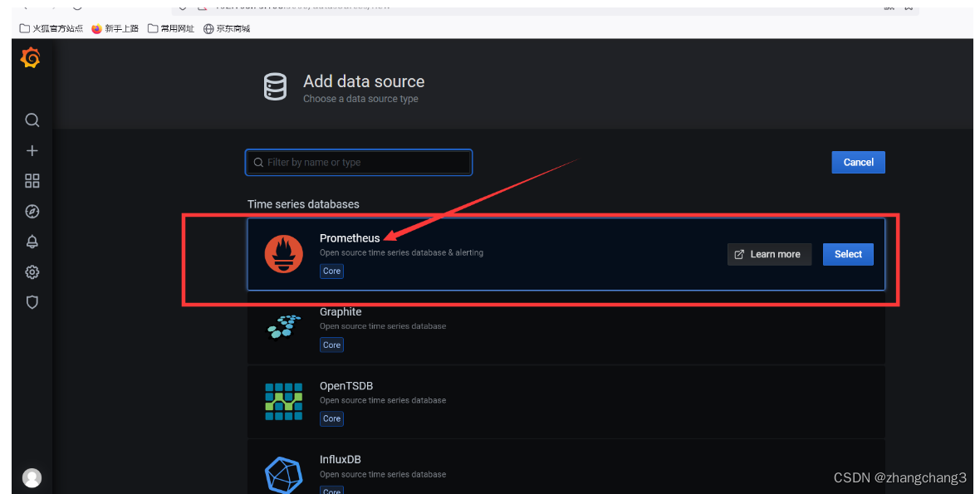
Task: Click the InfluxDB logo icon
Action: click(x=283, y=475)
